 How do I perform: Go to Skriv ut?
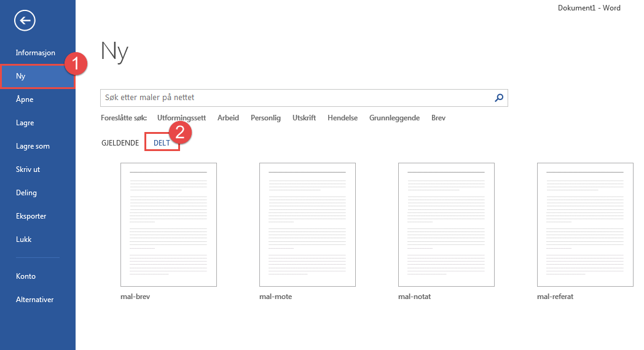28,169
